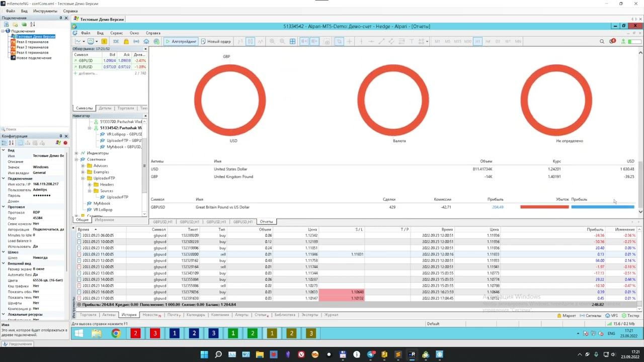Open Chrome from the remote taskbar
This screenshot has width=644, height=362.
pyautogui.click(x=116, y=333)
